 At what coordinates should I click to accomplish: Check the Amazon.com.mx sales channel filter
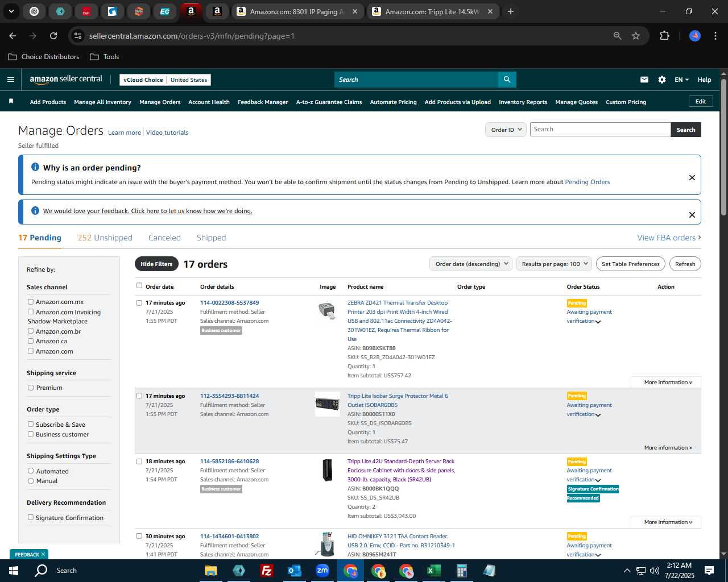point(31,302)
